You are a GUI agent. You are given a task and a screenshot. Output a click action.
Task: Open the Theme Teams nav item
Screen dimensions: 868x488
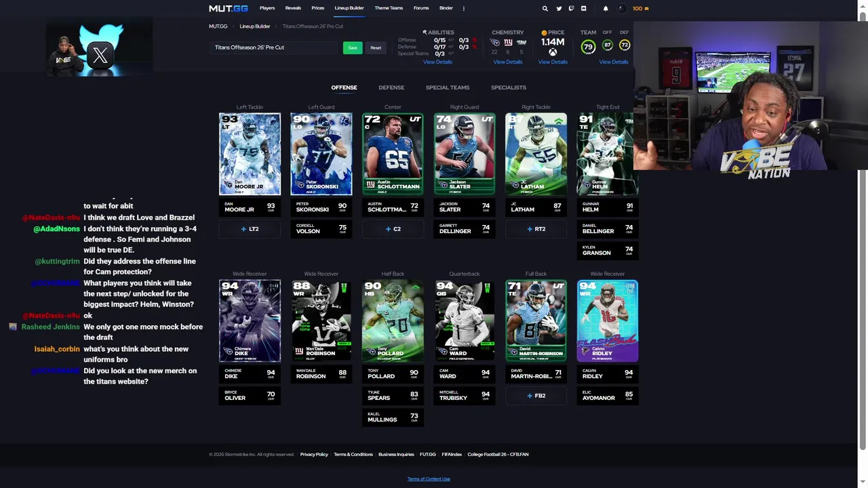pos(389,8)
